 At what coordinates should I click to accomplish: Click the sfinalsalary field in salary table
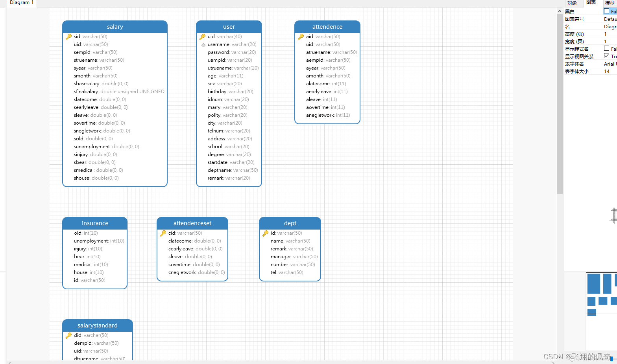[x=119, y=92]
